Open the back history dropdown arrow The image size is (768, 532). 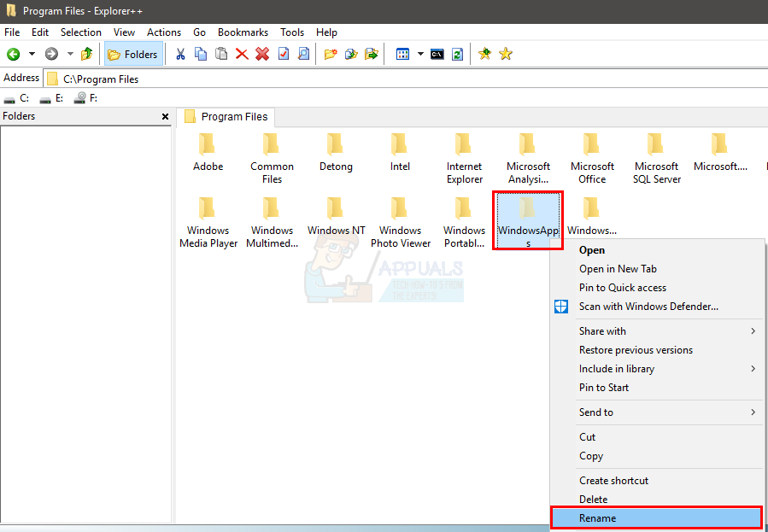coord(32,54)
